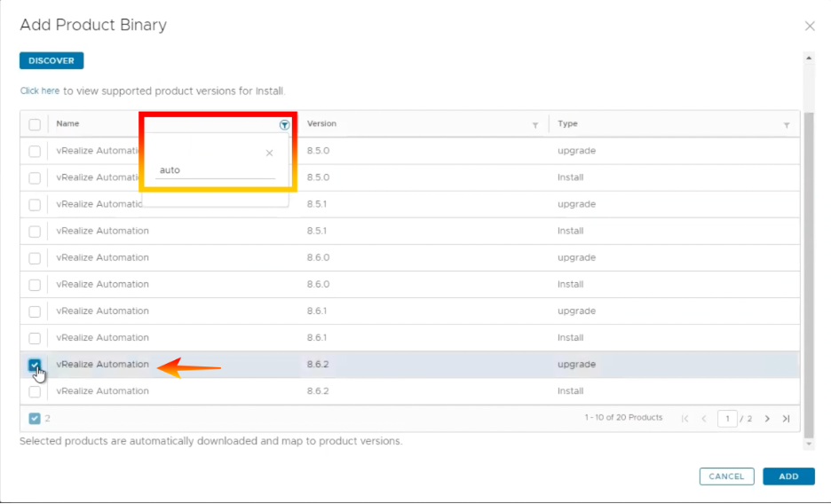Click the 'Install' type cell for 8.6.1

click(x=570, y=338)
